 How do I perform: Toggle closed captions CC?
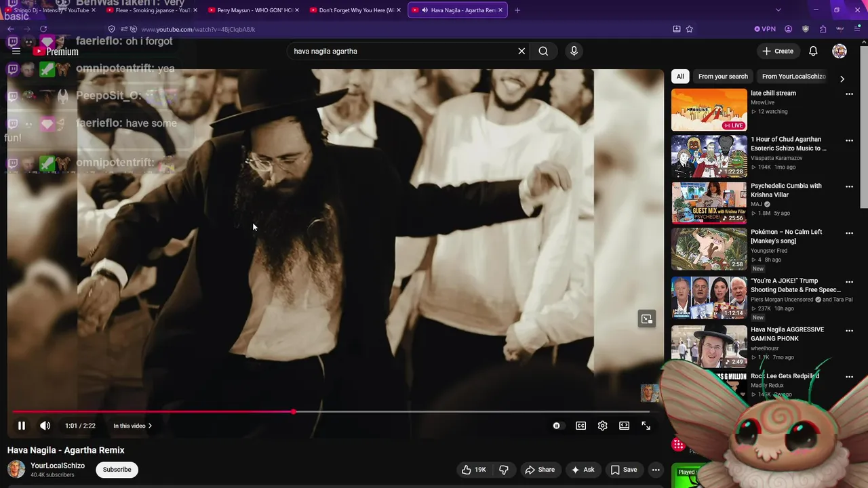pyautogui.click(x=581, y=426)
